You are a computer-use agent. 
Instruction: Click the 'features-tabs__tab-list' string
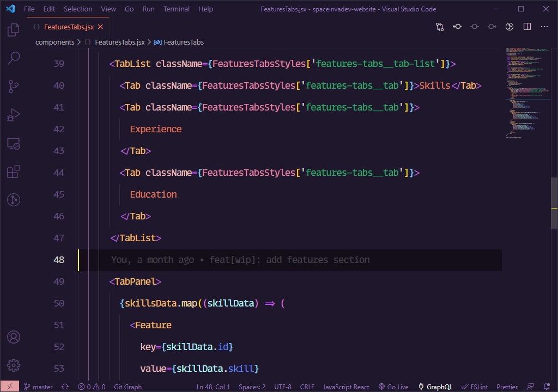click(x=375, y=64)
